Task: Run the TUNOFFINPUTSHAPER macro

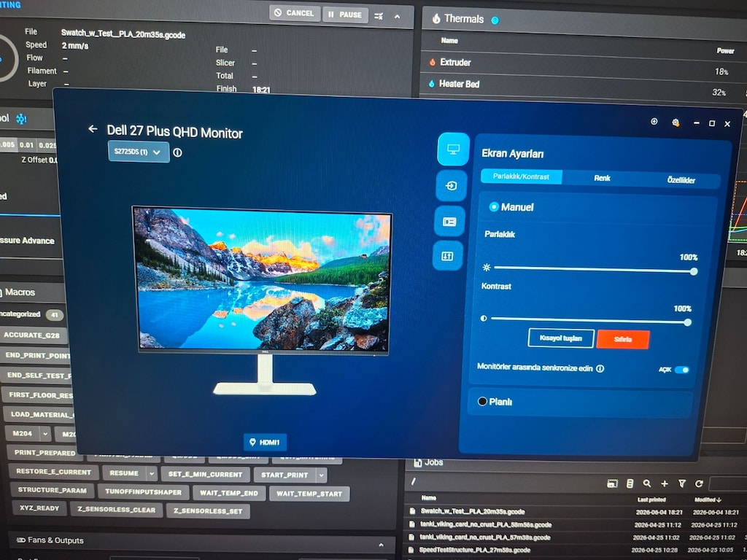Action: click(x=143, y=491)
